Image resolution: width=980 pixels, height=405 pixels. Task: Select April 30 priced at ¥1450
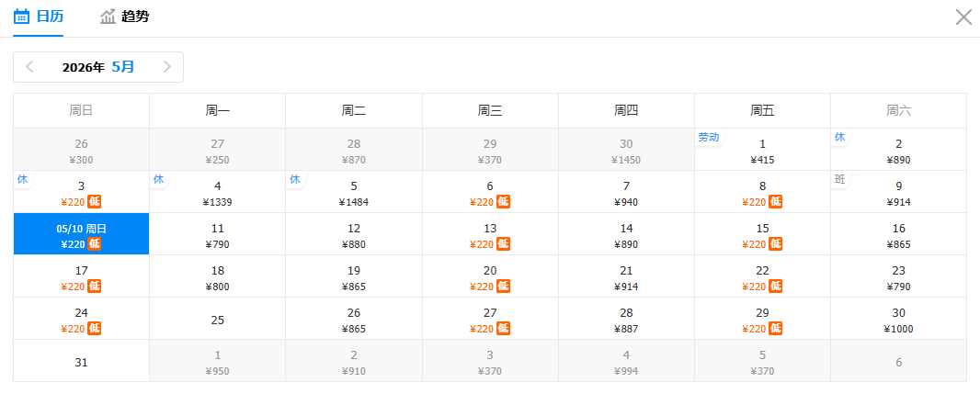click(x=626, y=150)
